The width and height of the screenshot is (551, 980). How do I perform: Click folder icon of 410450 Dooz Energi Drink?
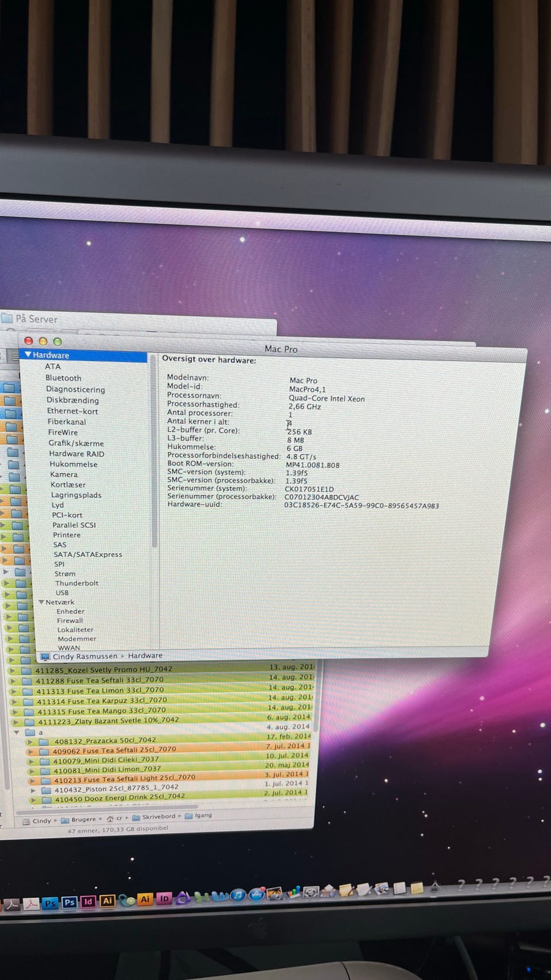(x=46, y=799)
